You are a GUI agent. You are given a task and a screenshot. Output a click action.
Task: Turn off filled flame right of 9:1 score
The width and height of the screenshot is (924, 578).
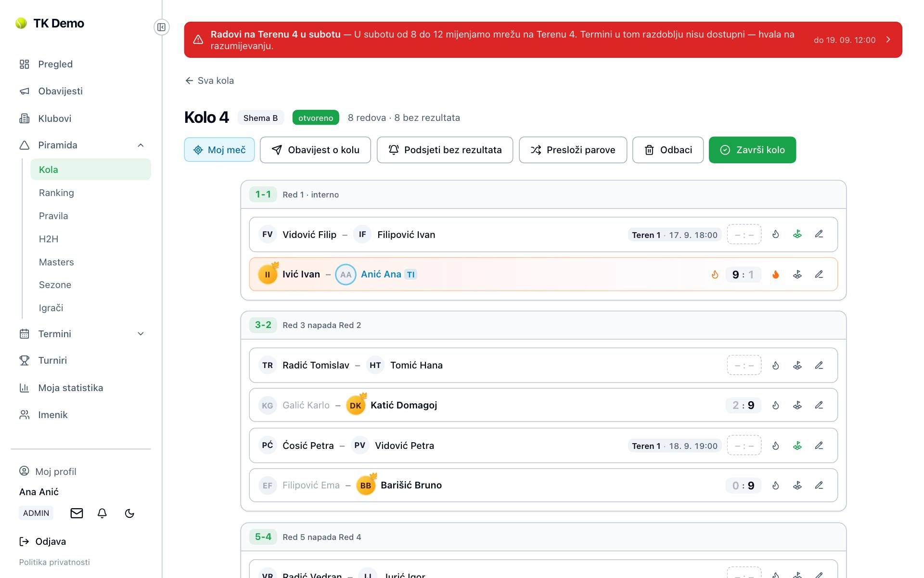click(776, 275)
